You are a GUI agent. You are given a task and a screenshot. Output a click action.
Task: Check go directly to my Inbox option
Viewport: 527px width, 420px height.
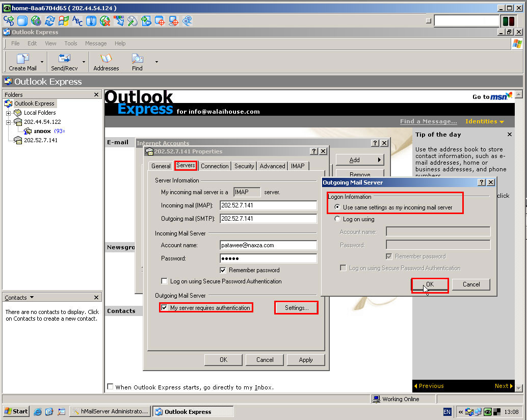(110, 387)
